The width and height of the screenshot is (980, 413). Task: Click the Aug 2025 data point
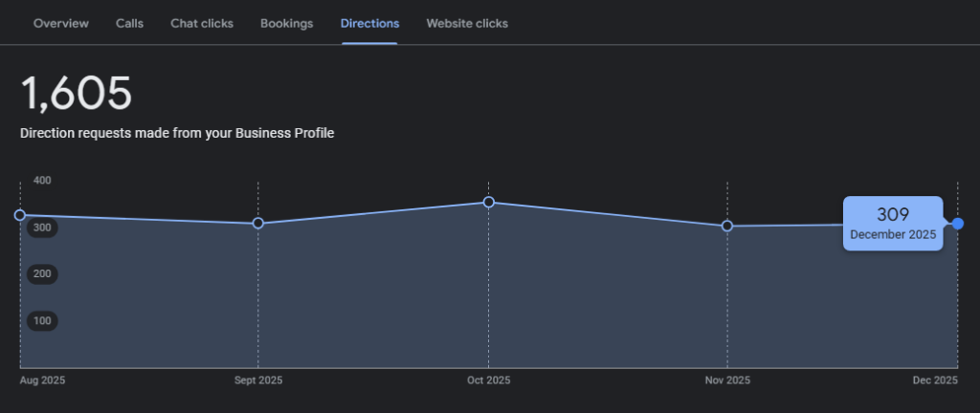coord(20,215)
